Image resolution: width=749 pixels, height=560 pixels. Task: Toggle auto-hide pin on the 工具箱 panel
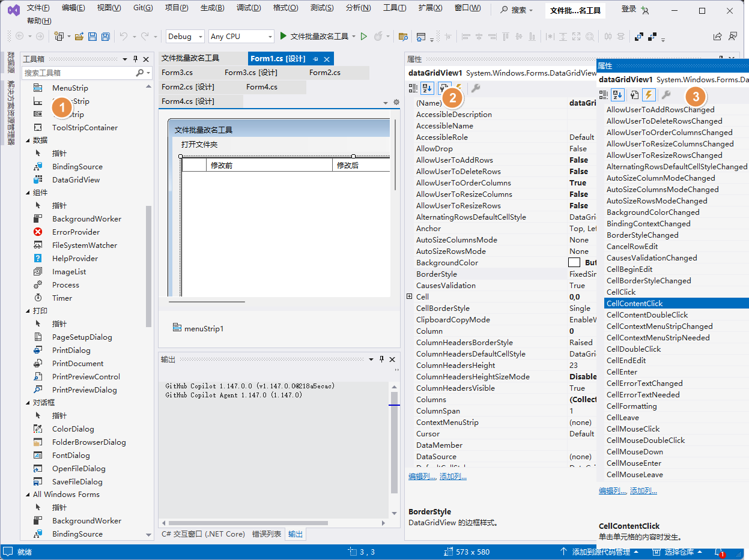tap(135, 59)
